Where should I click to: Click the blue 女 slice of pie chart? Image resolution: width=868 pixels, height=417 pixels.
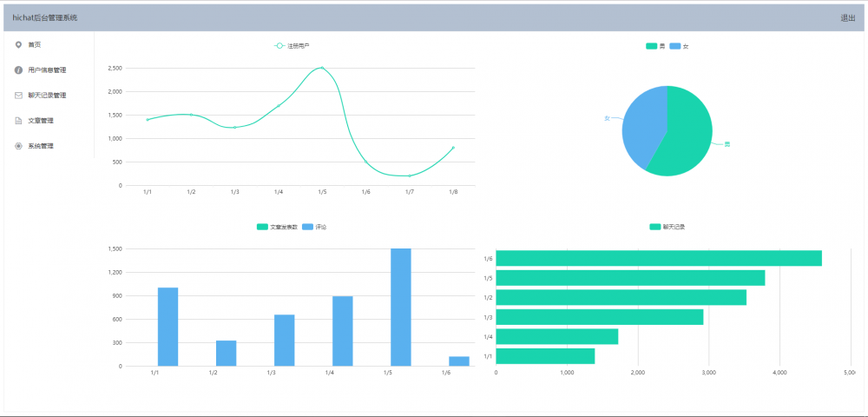(642, 124)
